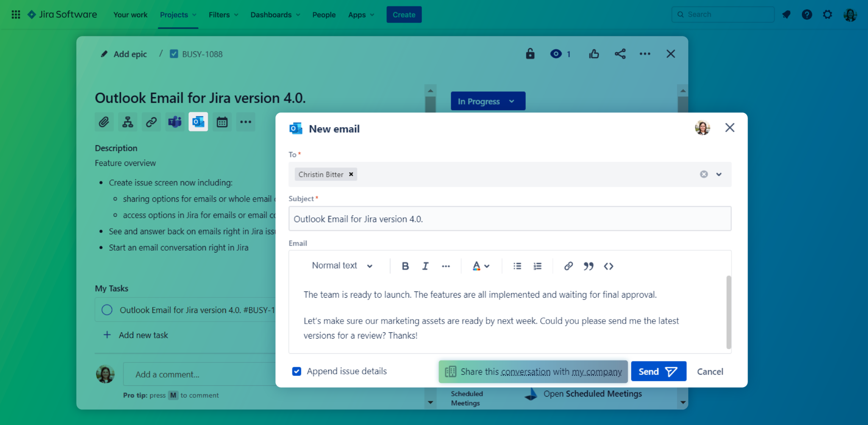The image size is (868, 425).
Task: Open the Apps menu
Action: 360,14
